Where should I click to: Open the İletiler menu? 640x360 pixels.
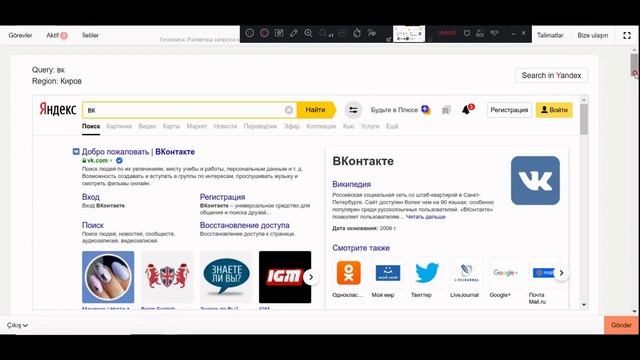90,35
